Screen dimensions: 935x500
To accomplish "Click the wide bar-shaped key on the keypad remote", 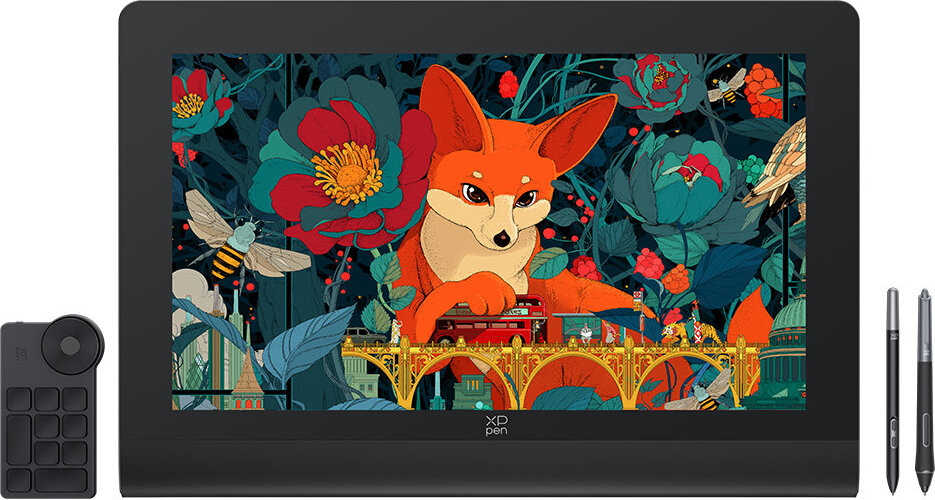I will (60, 480).
